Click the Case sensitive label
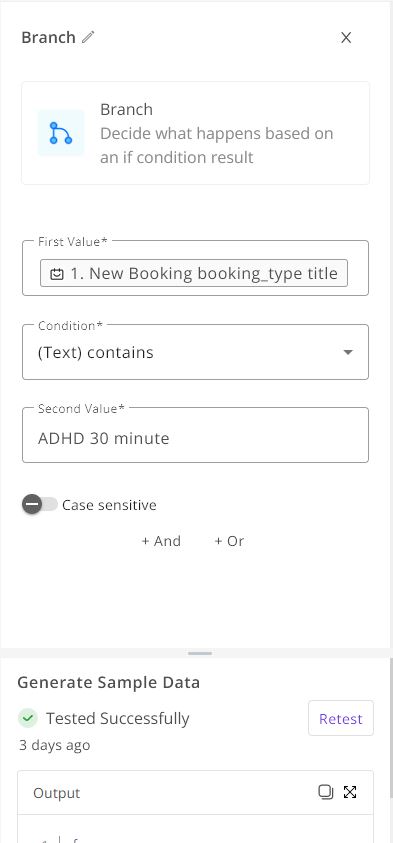393x843 pixels. click(x=109, y=505)
